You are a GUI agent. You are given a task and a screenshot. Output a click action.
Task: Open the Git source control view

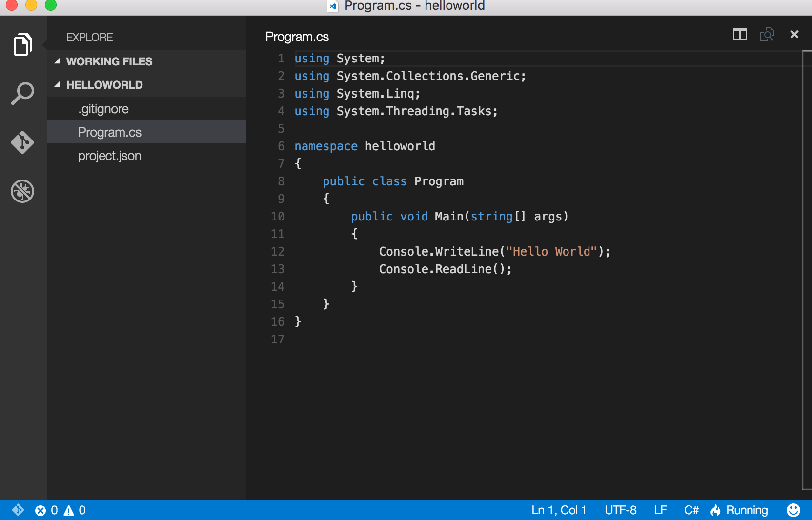(x=22, y=142)
